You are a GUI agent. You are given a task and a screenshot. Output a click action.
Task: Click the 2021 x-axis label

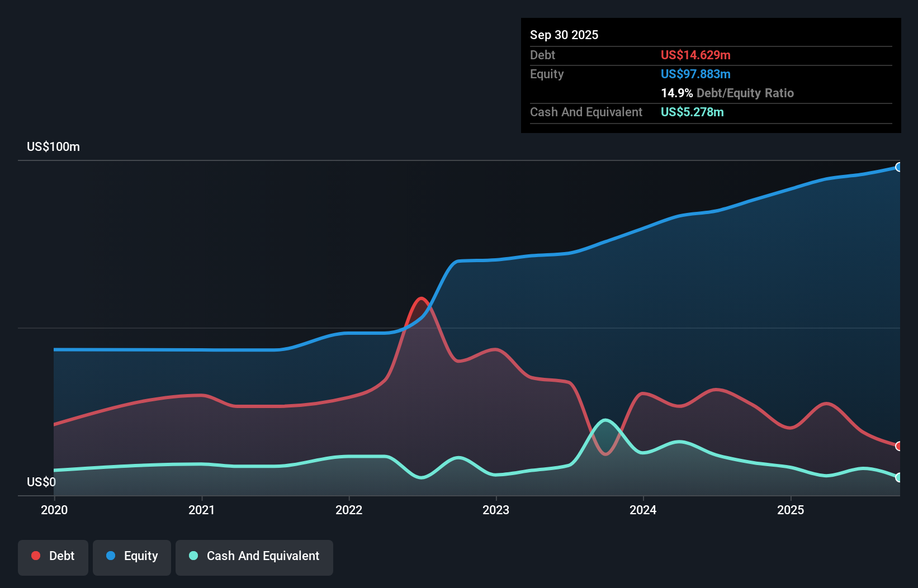pos(202,510)
